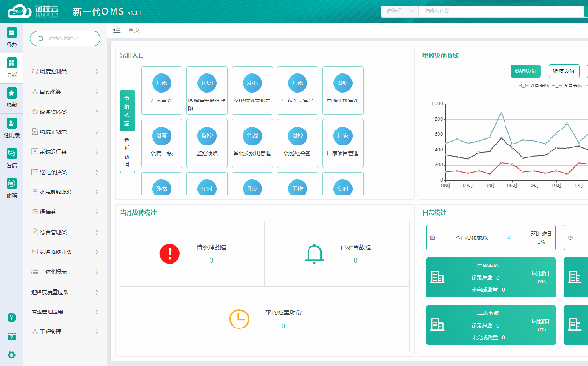The height and width of the screenshot is (366, 588).
Task: Click the cloud logo in the header
Action: click(20, 11)
